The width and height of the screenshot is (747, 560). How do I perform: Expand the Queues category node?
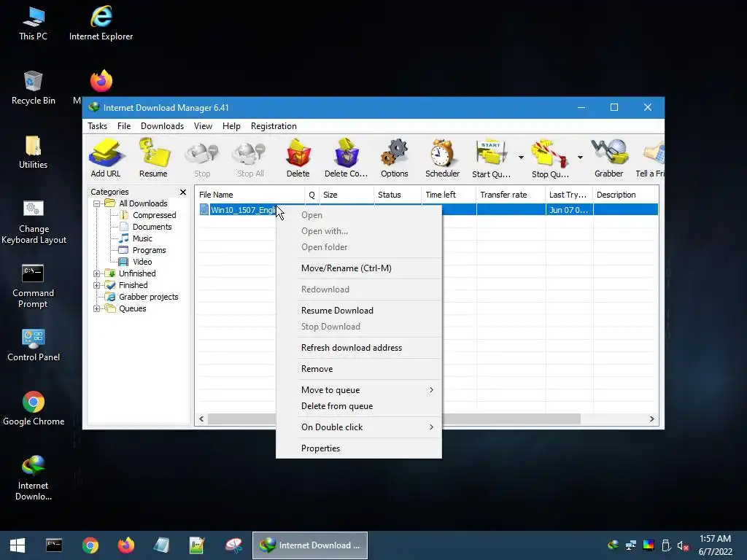[97, 308]
